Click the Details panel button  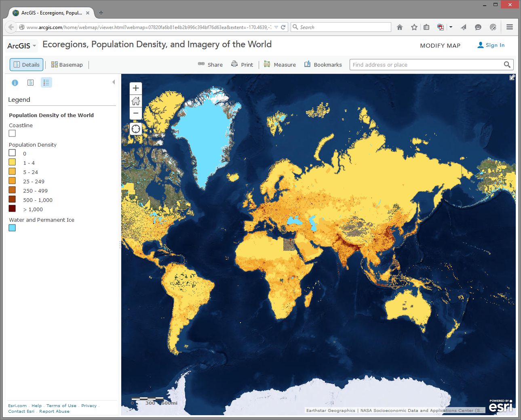26,64
